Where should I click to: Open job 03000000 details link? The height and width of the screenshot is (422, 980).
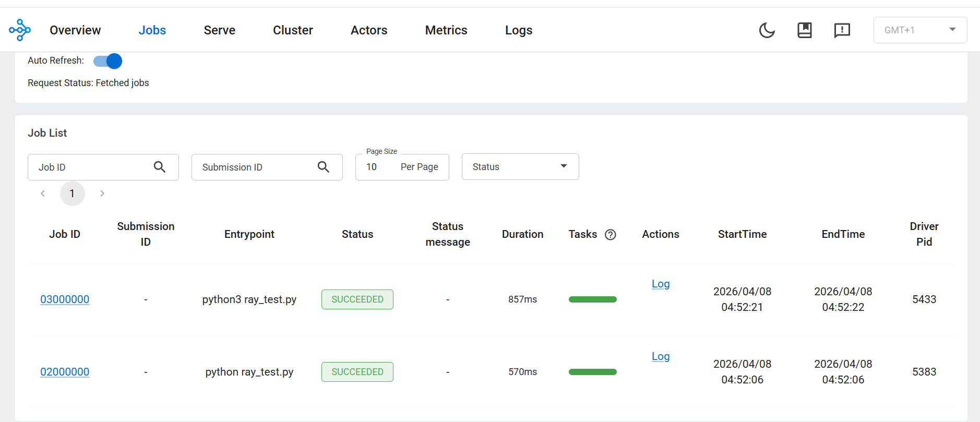pyautogui.click(x=65, y=299)
